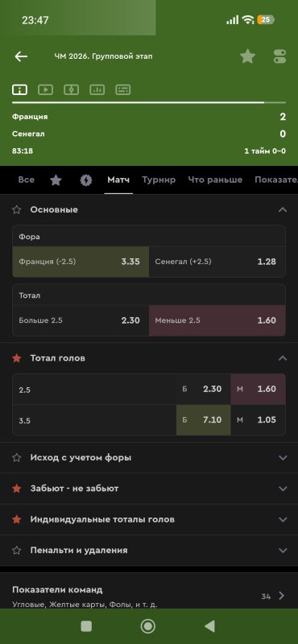Expand Исход с учетом форы section
The width and height of the screenshot is (298, 644).
tap(283, 457)
